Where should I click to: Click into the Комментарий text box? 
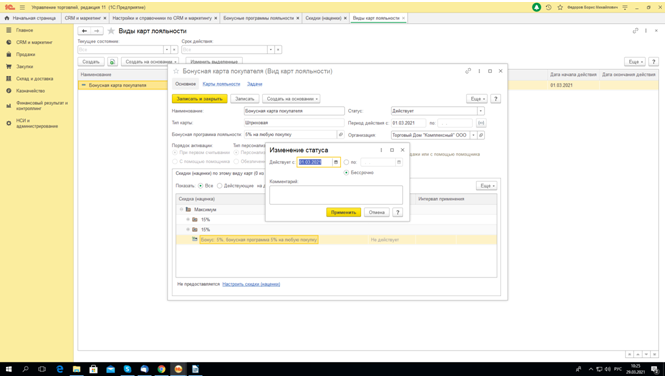pos(336,195)
